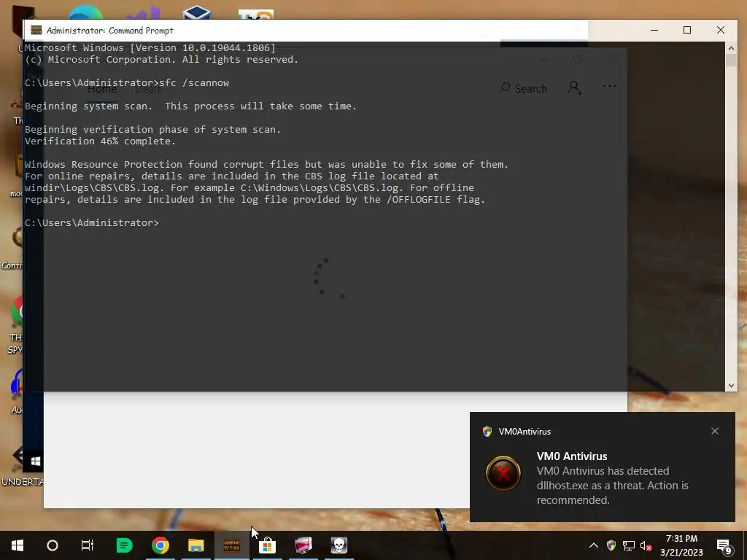Close the Command Prompt window

720,30
